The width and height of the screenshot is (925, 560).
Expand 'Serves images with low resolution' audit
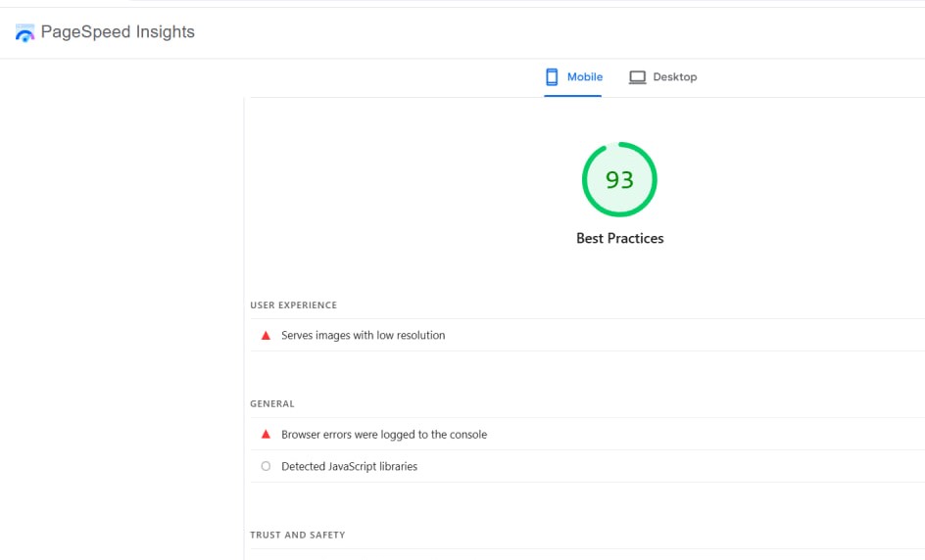tap(364, 336)
